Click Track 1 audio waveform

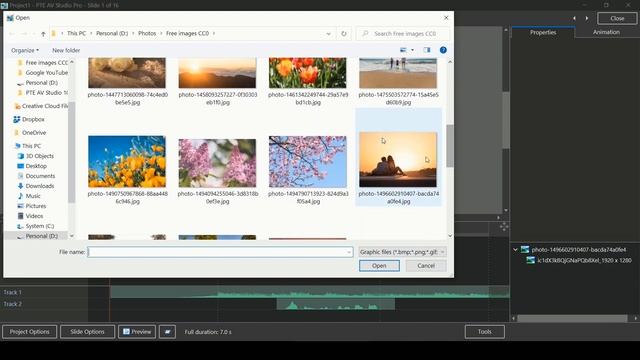[309, 292]
